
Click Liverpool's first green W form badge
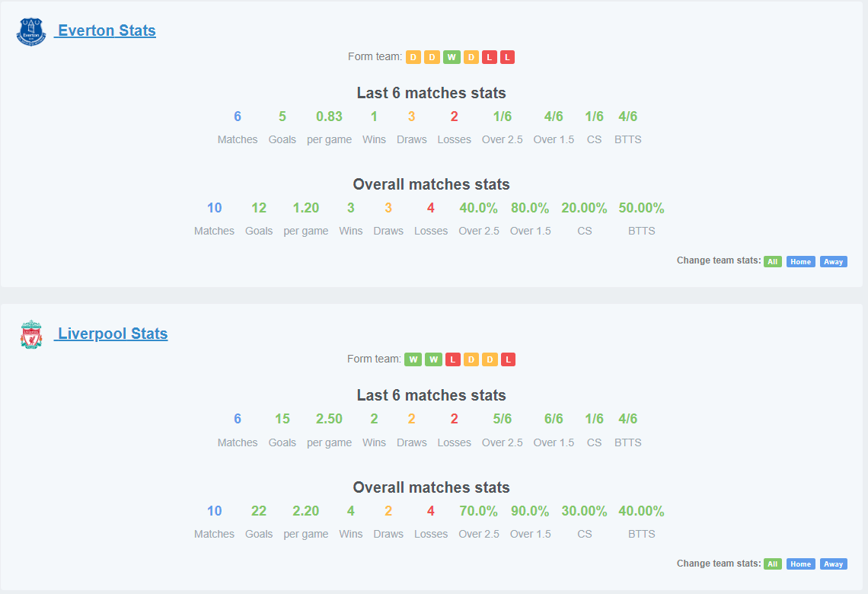tap(413, 359)
